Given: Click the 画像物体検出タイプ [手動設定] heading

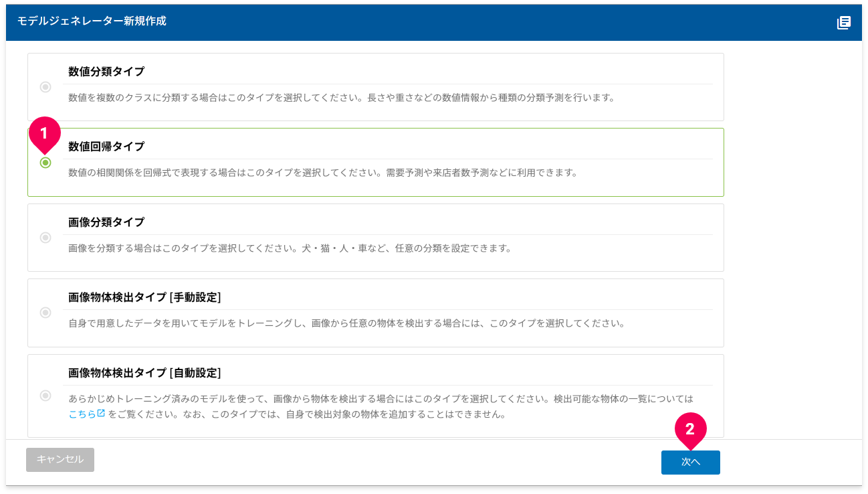Looking at the screenshot, I should click(144, 297).
